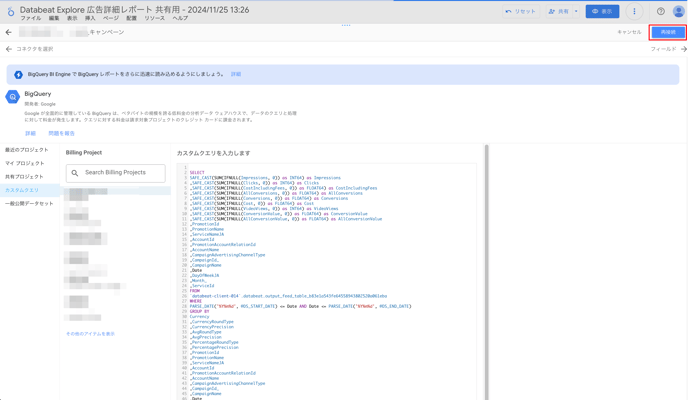Click the 問題を報告 link
The height and width of the screenshot is (400, 688).
click(x=61, y=133)
